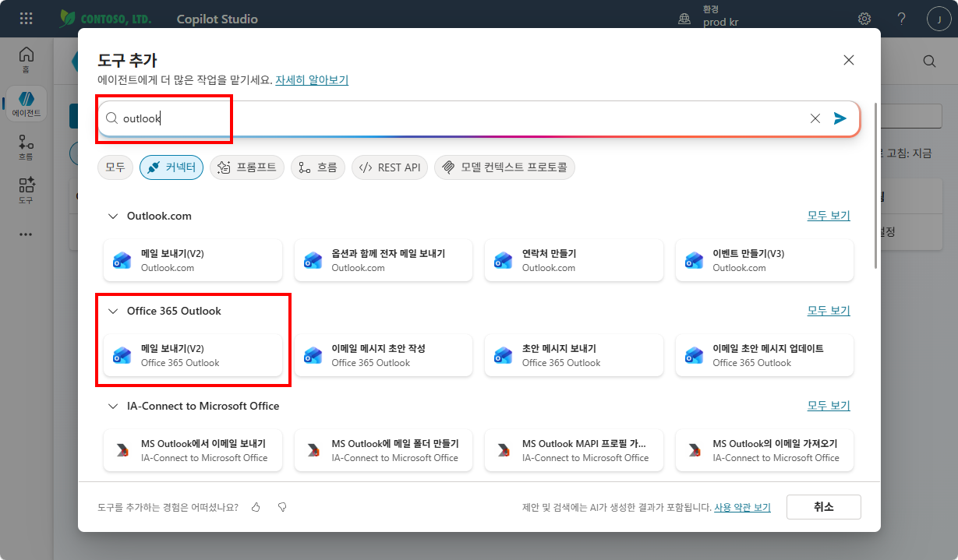958x560 pixels.
Task: Choose Outlook.com 메일 보내기(V2) card
Action: click(193, 260)
